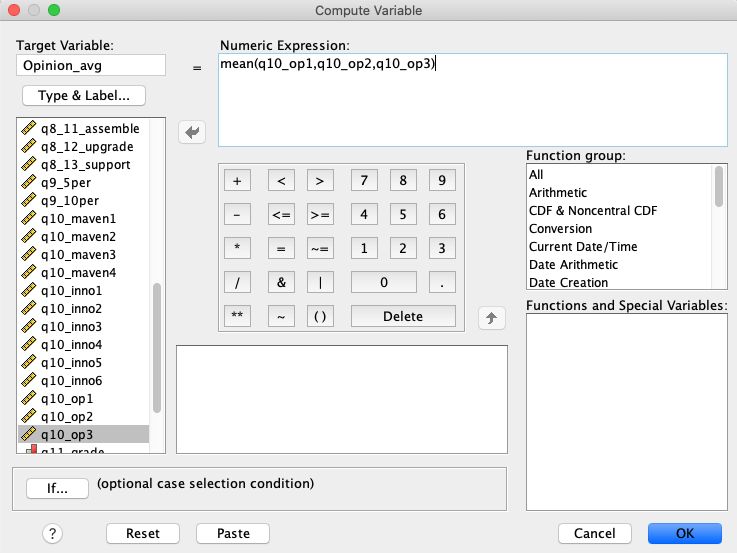Select the All function group
737x553 pixels.
(620, 174)
